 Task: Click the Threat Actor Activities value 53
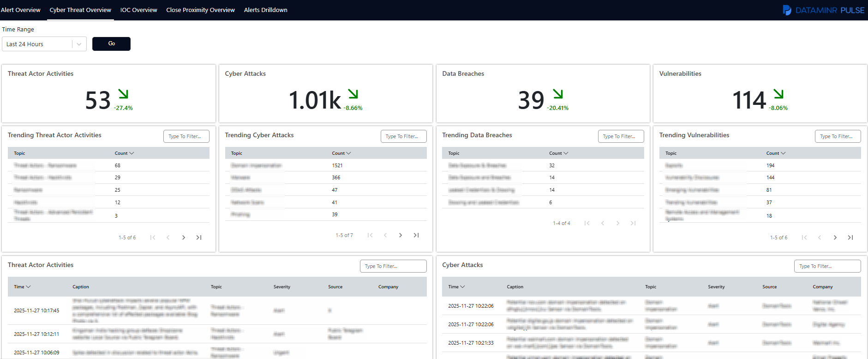pyautogui.click(x=98, y=100)
